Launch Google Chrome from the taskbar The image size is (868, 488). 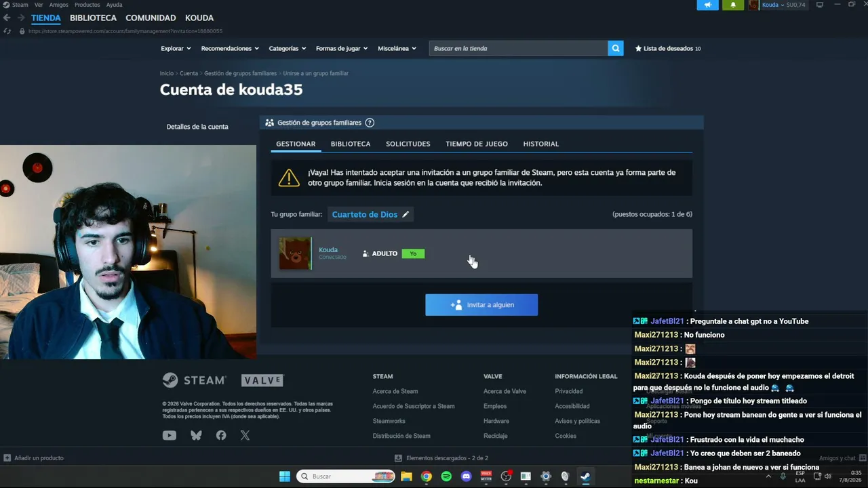click(x=426, y=476)
